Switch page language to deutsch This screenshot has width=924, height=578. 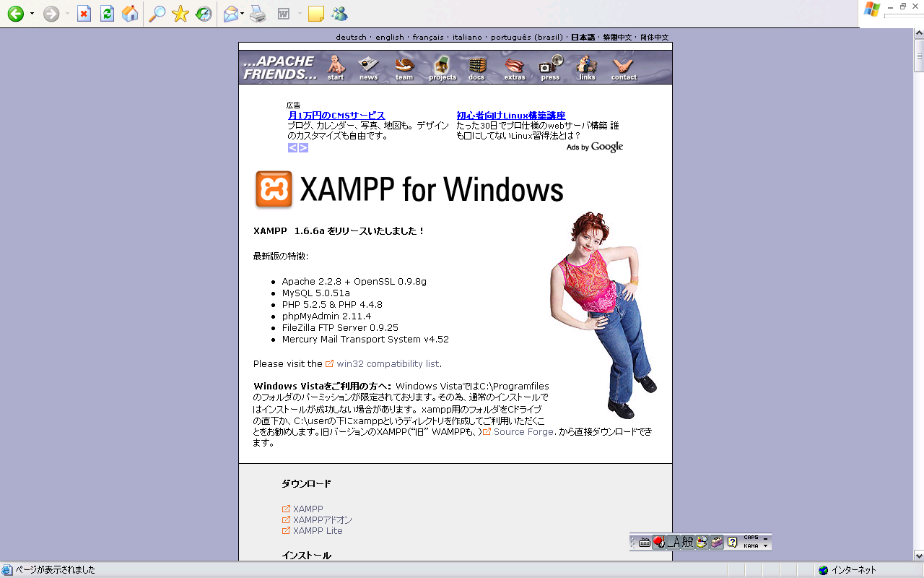pyautogui.click(x=351, y=38)
